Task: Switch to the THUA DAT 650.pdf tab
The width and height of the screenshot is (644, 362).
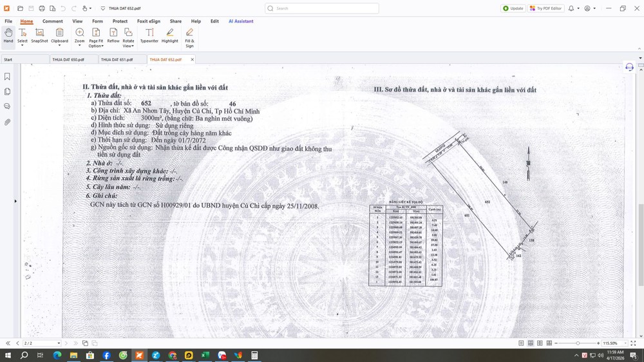Action: point(68,59)
